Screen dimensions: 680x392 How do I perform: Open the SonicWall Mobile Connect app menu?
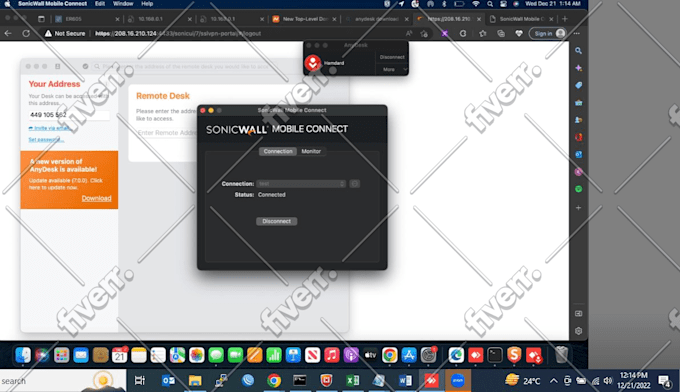click(52, 3)
